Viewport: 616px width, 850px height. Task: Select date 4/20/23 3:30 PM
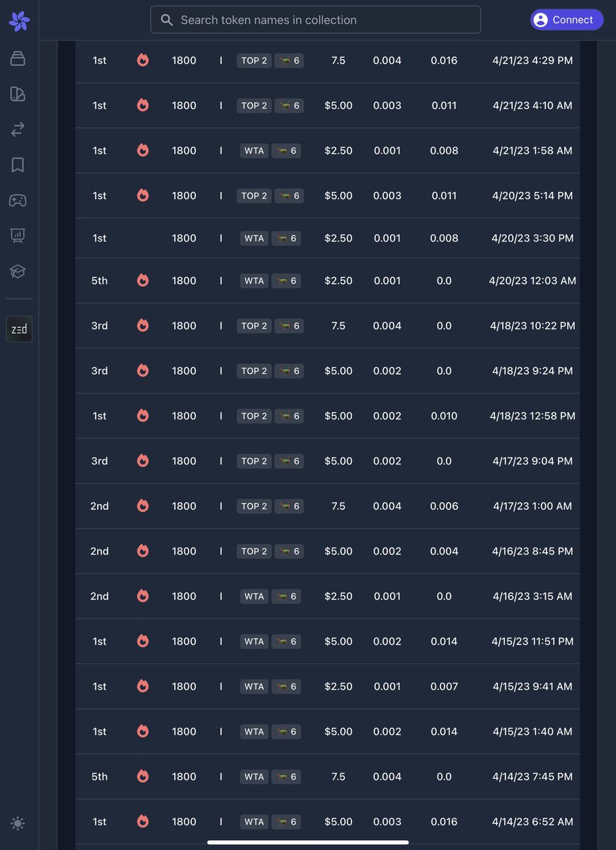point(532,238)
